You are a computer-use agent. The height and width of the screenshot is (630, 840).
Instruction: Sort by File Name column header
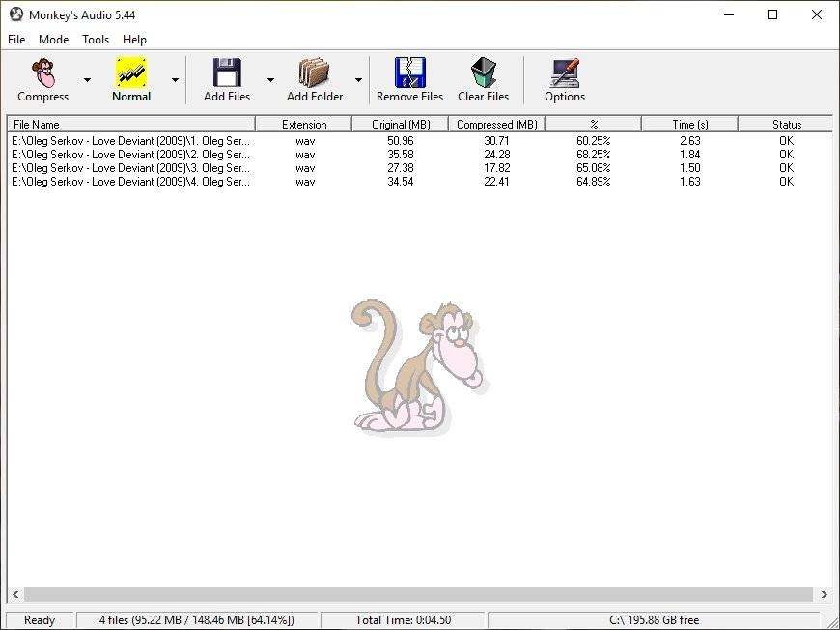pyautogui.click(x=131, y=124)
